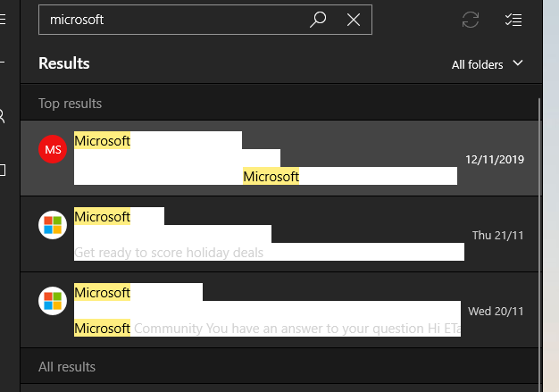Click the Results heading
Screen dimensions: 559x392
coord(64,63)
